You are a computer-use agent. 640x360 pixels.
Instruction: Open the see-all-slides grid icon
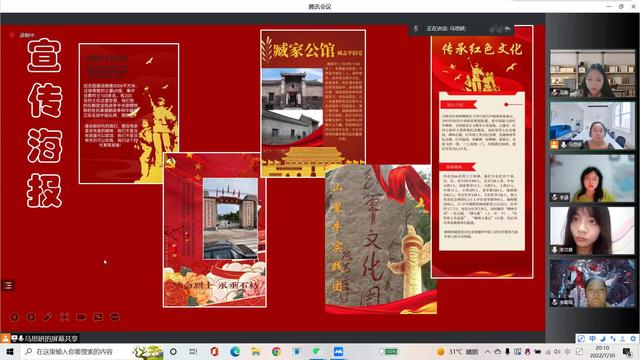click(64, 317)
